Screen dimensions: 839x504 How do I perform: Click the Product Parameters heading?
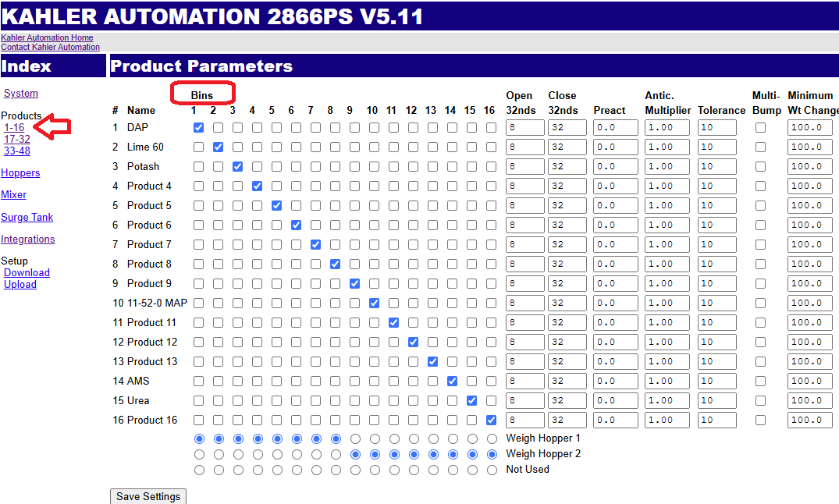pyautogui.click(x=201, y=66)
